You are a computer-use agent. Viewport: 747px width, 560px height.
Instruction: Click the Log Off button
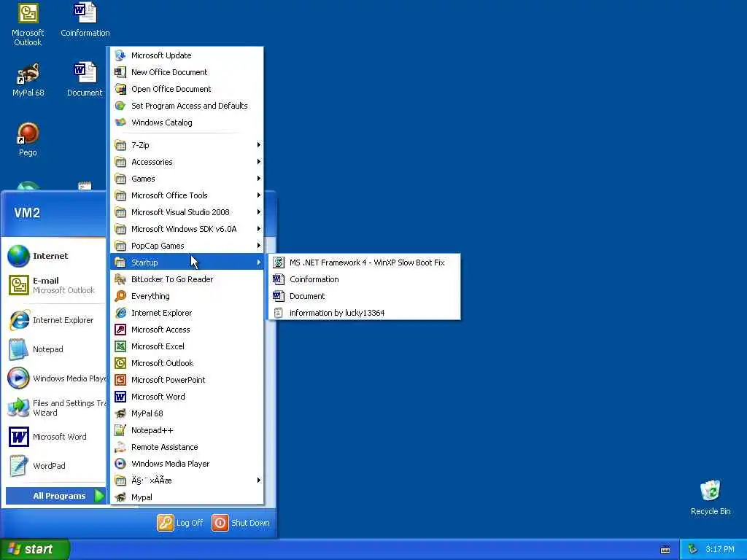[x=180, y=523]
